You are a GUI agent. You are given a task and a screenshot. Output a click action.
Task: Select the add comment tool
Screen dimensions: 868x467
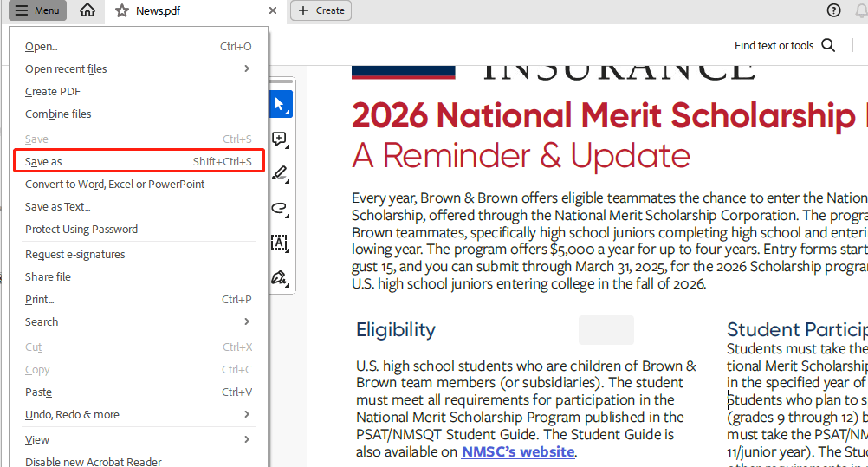pos(280,139)
